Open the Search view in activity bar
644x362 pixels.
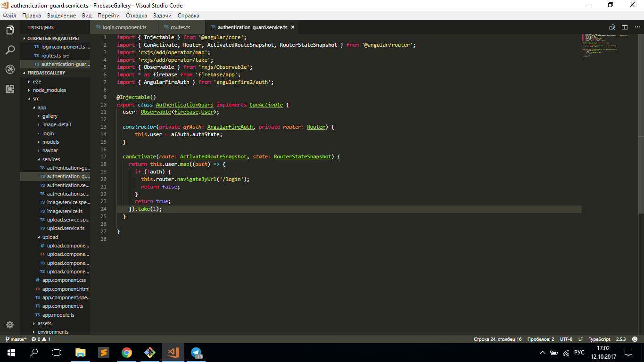10,50
